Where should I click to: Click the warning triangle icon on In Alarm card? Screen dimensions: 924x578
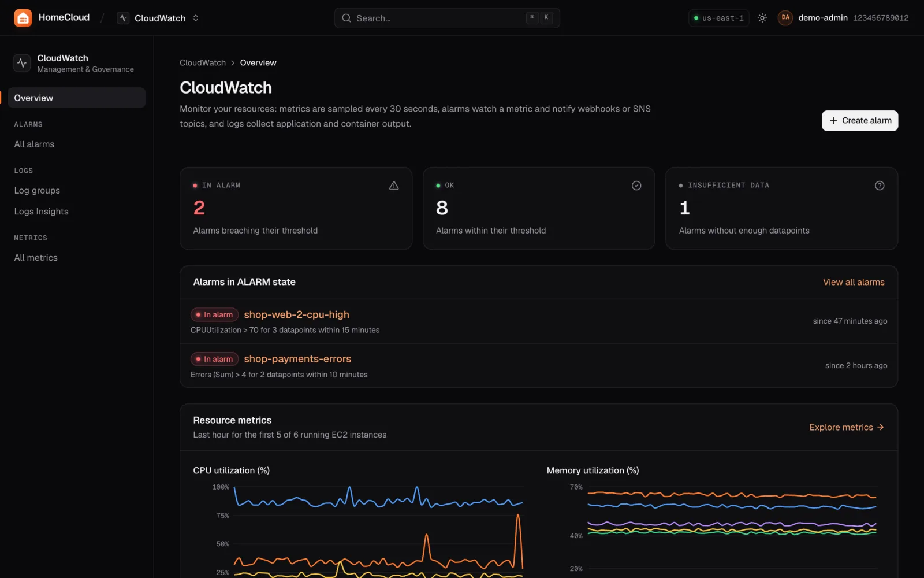pyautogui.click(x=394, y=186)
